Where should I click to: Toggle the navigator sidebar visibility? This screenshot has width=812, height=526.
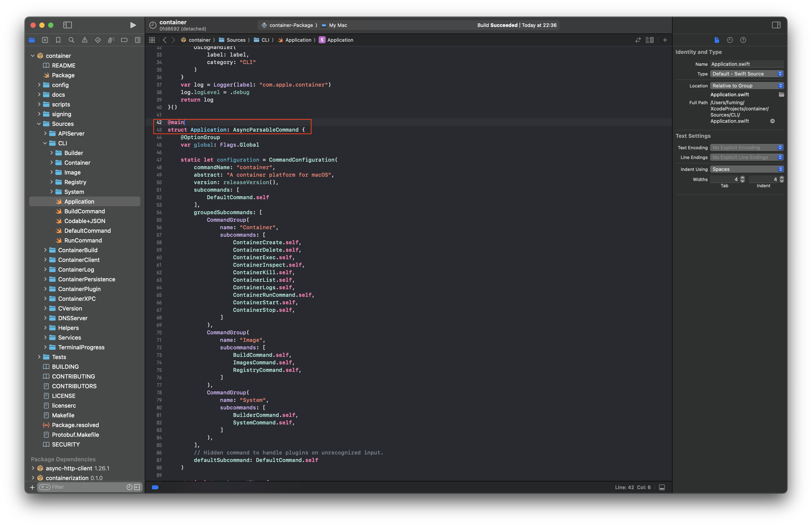coord(68,25)
